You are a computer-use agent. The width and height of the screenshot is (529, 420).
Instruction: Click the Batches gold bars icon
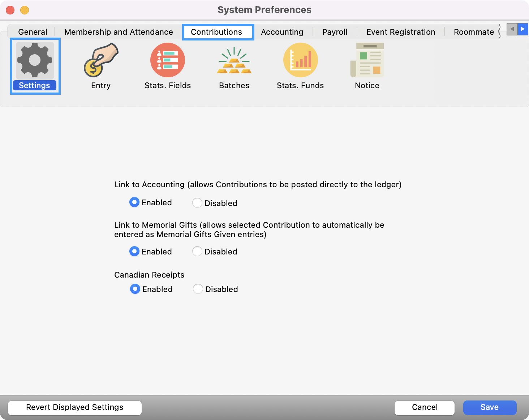click(x=234, y=60)
